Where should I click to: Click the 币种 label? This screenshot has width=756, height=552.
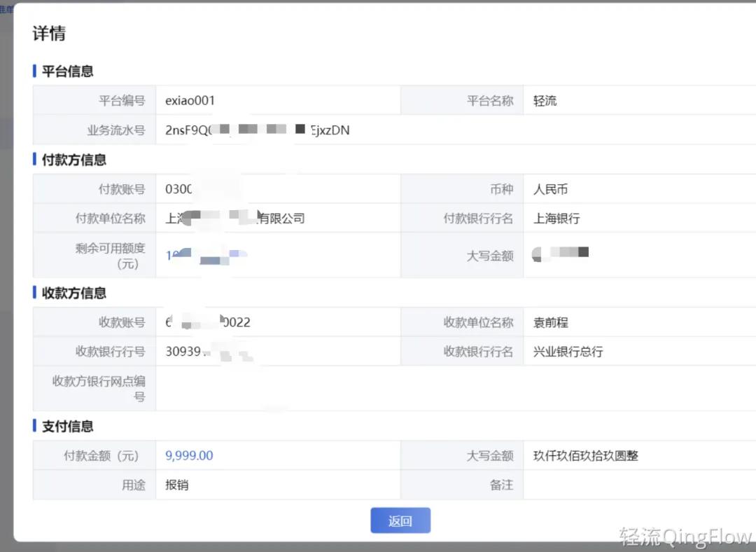[501, 189]
